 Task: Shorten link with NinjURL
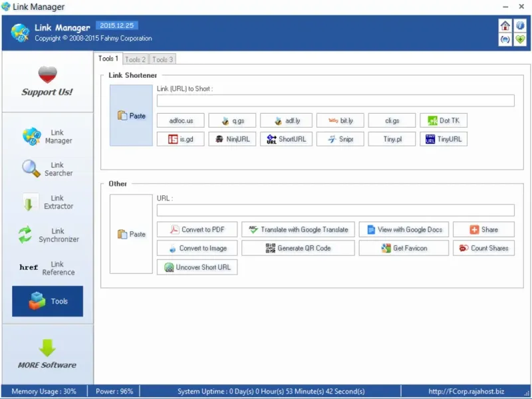tap(232, 139)
